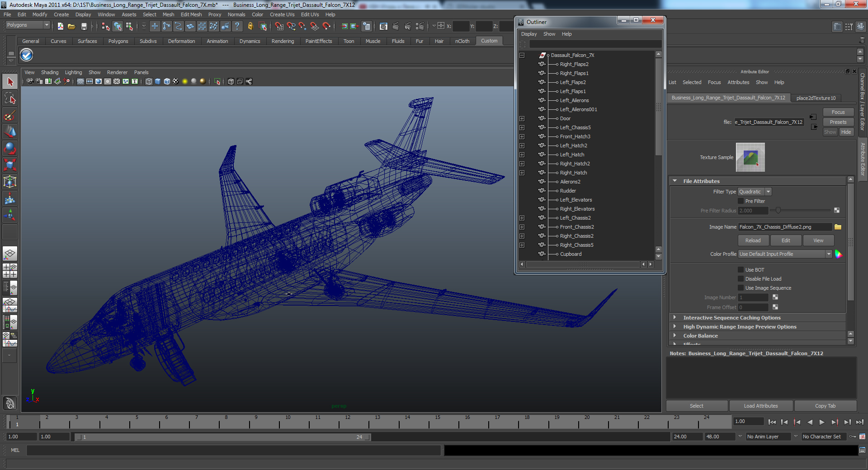Expand Interactive Sequence Caching Options section

(x=675, y=318)
